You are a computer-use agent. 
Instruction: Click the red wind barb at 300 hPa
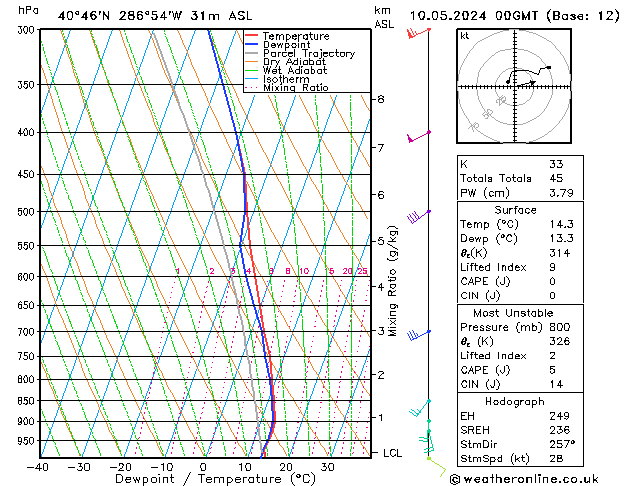click(x=418, y=32)
